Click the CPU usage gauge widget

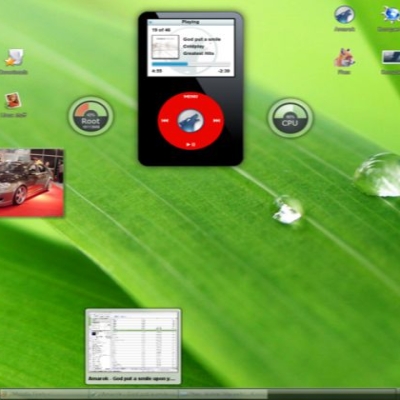290,117
